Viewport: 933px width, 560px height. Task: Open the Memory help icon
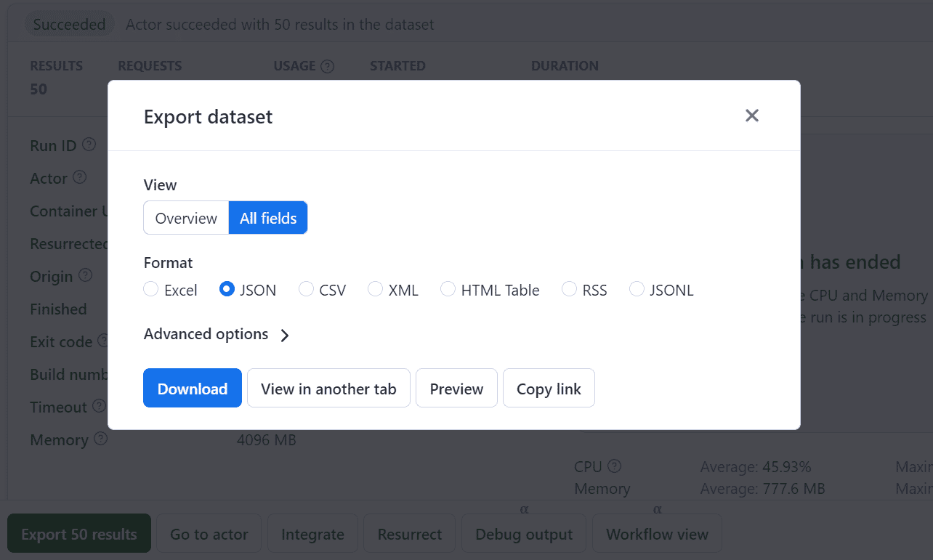(x=100, y=439)
